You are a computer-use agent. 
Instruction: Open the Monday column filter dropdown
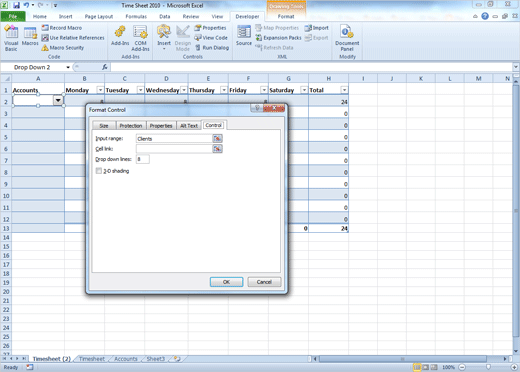pos(100,90)
